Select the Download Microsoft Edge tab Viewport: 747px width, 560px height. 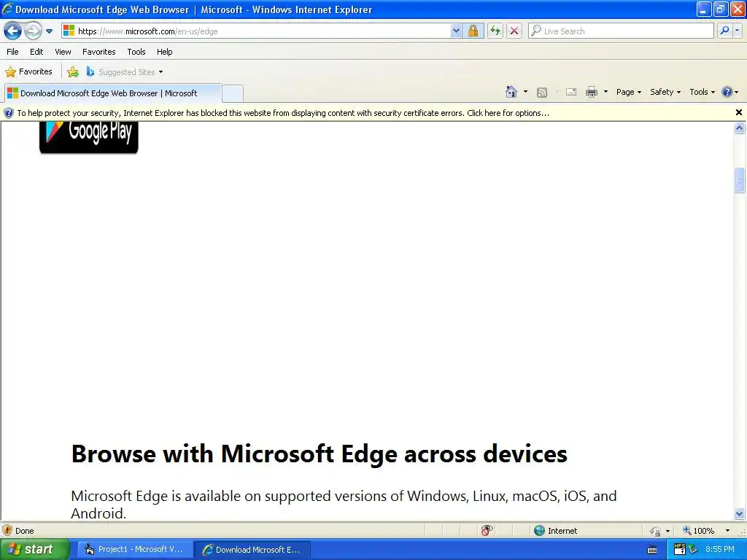pos(113,93)
